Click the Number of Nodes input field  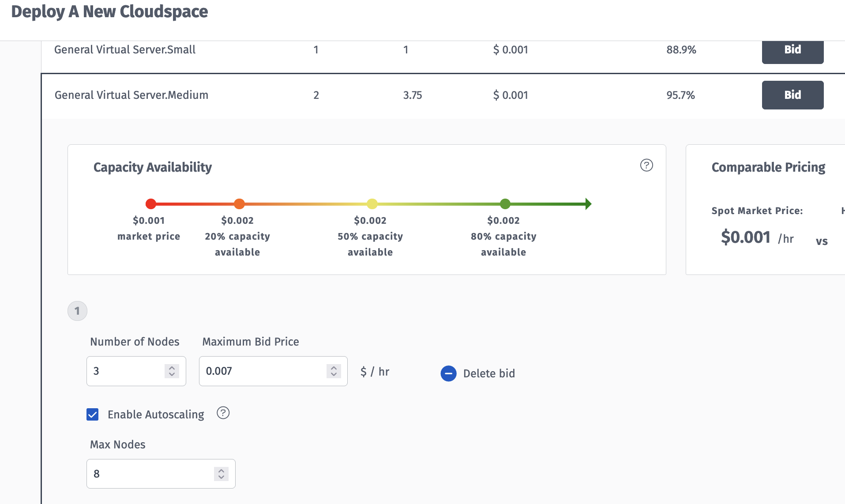[x=136, y=371]
